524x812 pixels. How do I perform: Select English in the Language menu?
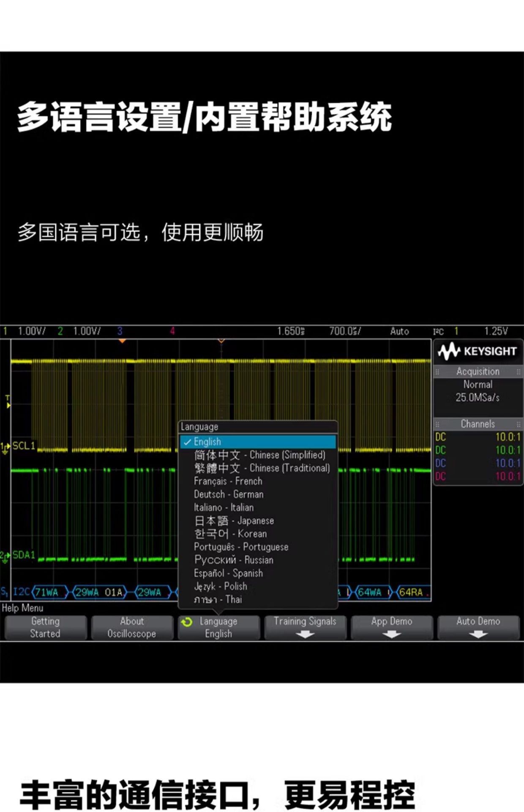click(258, 442)
